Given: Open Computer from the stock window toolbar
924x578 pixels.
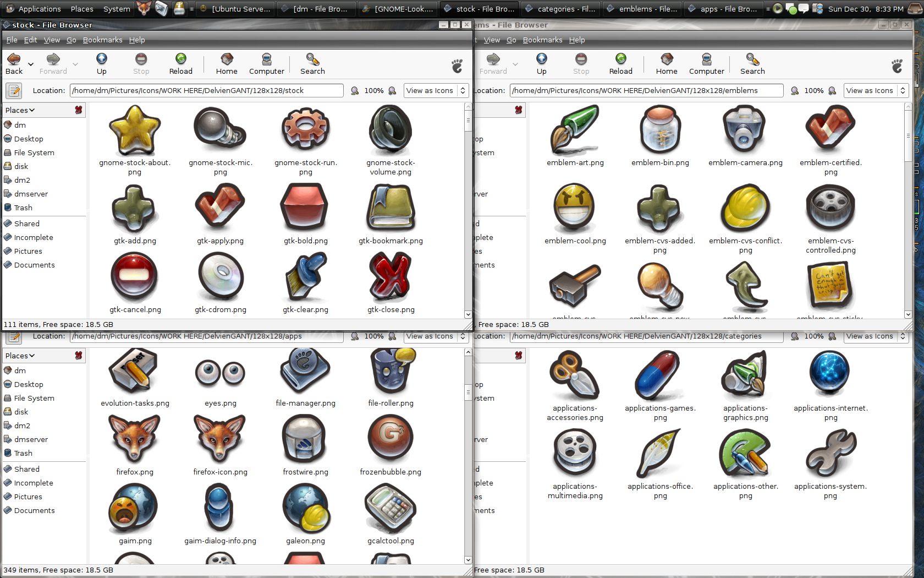Looking at the screenshot, I should click(267, 64).
